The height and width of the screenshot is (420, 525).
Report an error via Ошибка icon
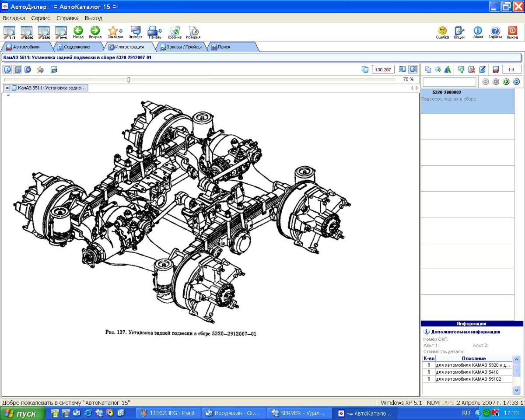[442, 32]
